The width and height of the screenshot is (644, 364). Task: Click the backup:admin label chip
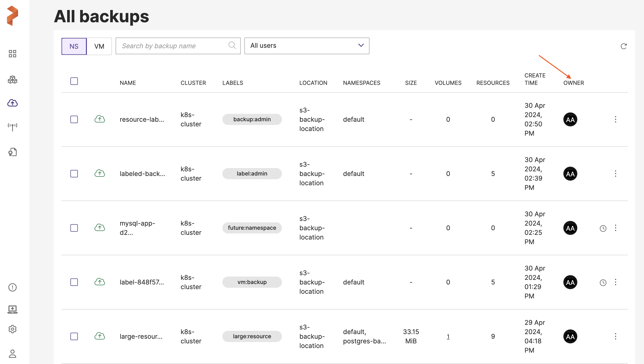coord(252,119)
